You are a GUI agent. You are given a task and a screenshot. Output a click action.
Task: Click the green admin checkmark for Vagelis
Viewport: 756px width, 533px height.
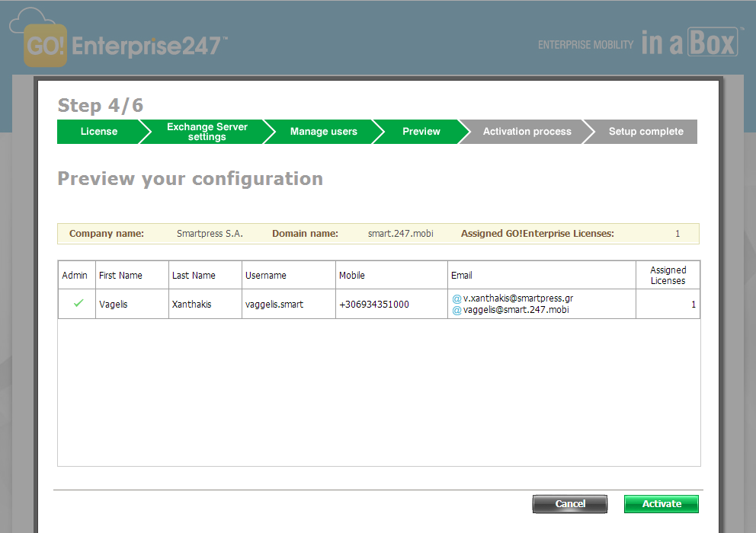tap(78, 304)
